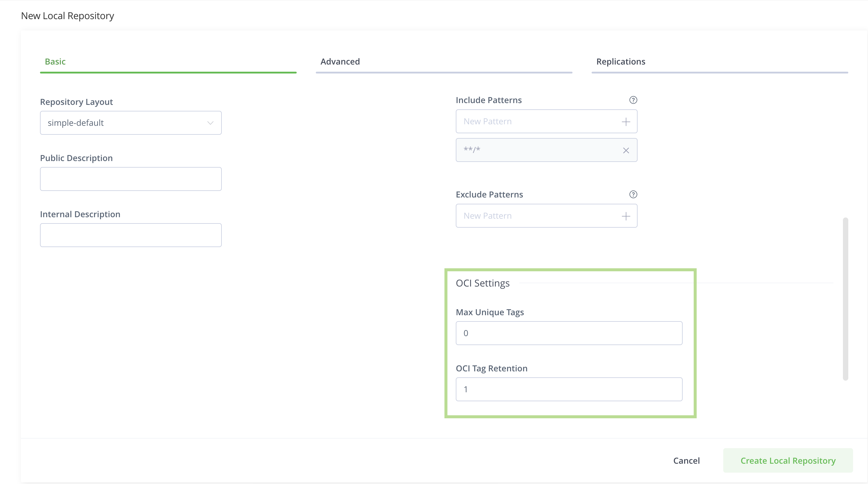Image resolution: width=868 pixels, height=484 pixels.
Task: Click the Cancel button
Action: (686, 460)
